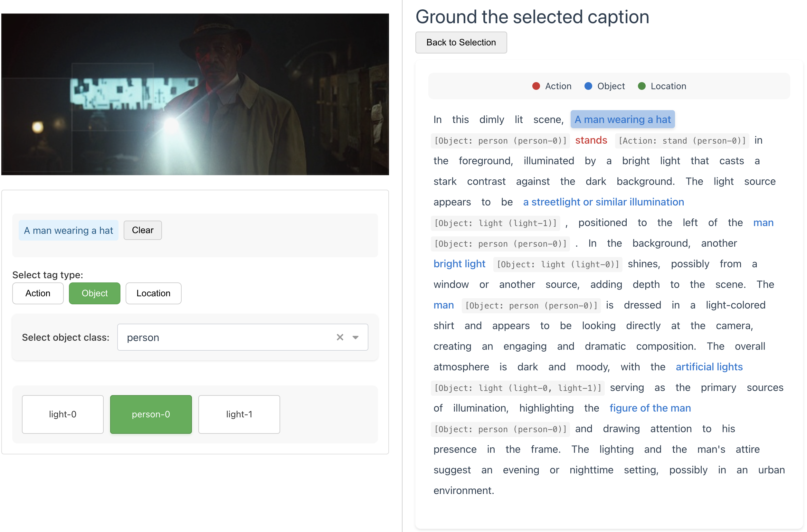The image size is (807, 532).
Task: Open the object class dropdown arrow
Action: [x=356, y=337]
